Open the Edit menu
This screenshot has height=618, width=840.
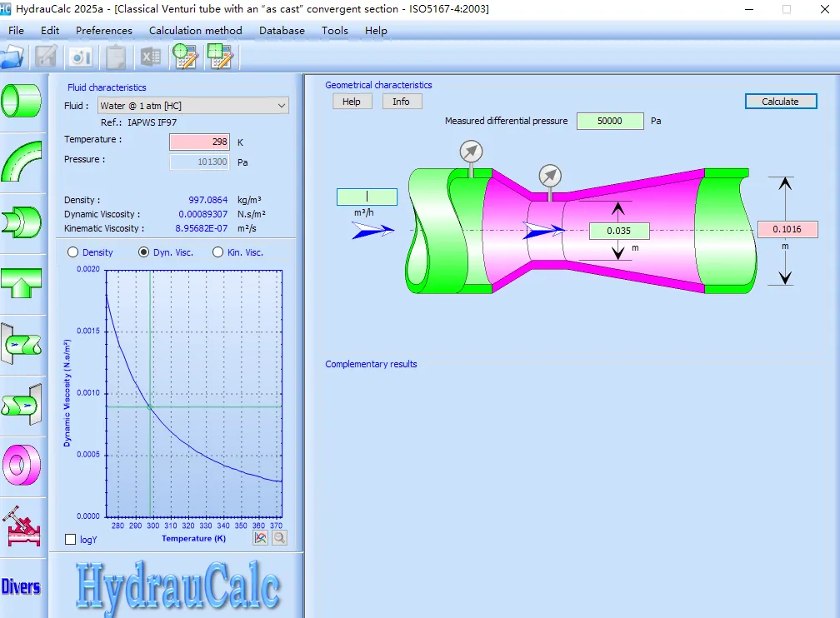pos(50,31)
